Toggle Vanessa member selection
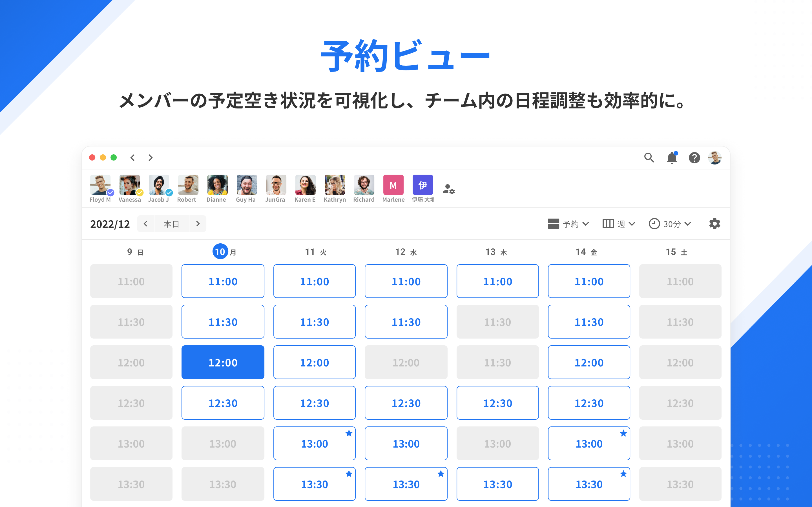The height and width of the screenshot is (507, 812). point(130,185)
